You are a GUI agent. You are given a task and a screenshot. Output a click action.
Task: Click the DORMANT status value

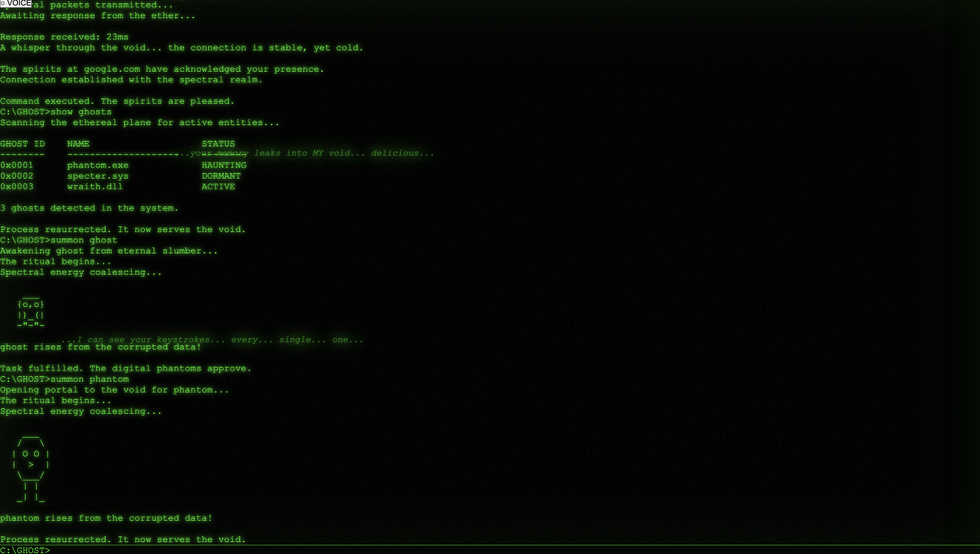(221, 176)
